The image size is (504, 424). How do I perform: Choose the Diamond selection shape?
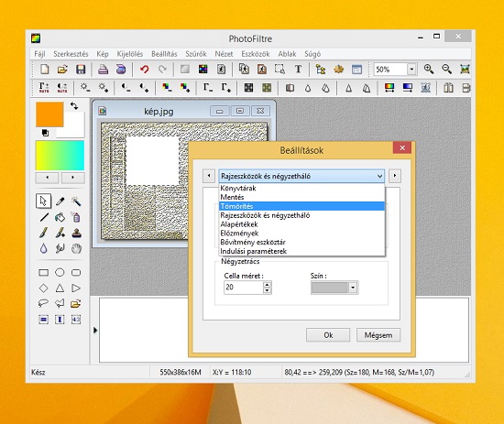point(43,288)
